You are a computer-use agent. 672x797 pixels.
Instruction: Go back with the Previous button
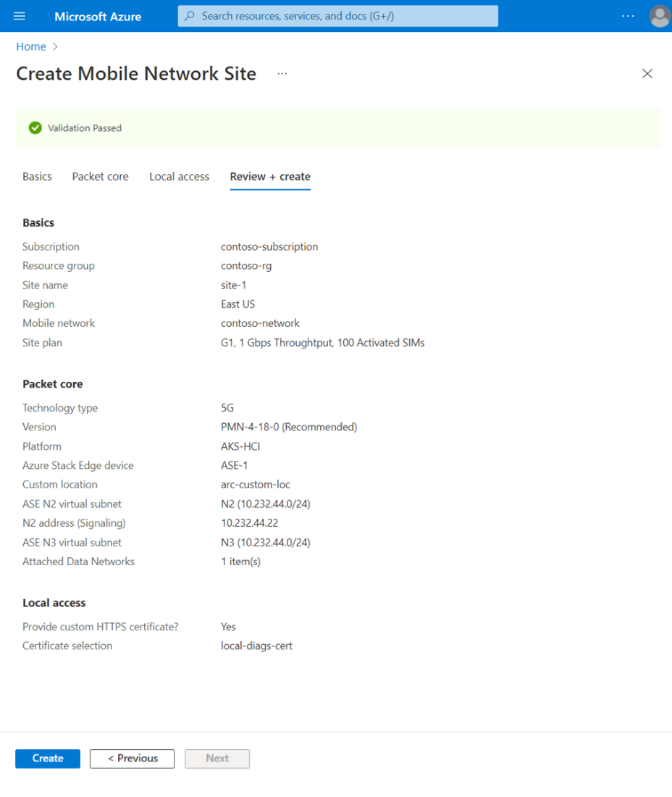(132, 759)
